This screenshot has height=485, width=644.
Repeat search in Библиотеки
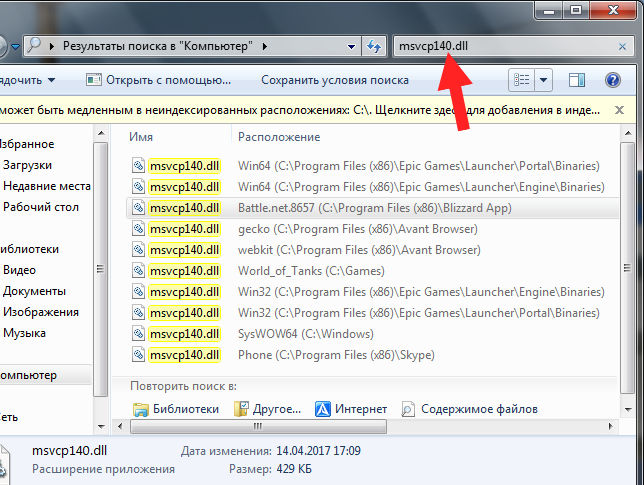(176, 409)
